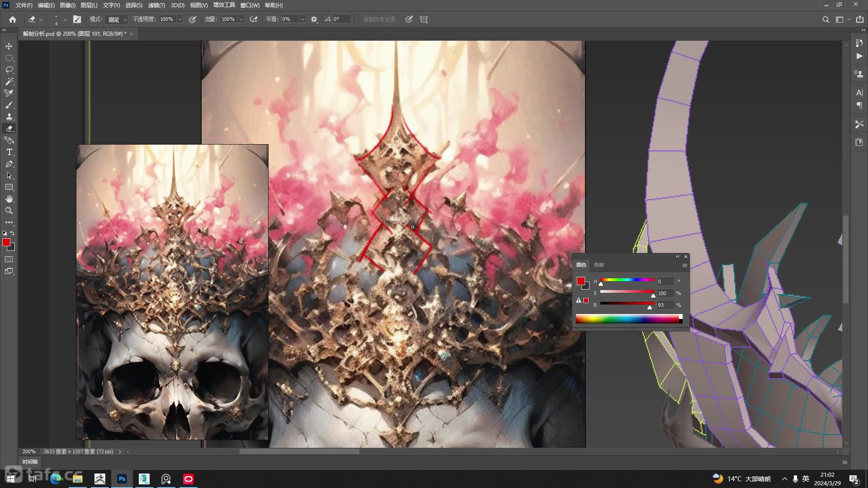Open the eraser Mode dropdown
The width and height of the screenshot is (868, 488).
click(117, 19)
